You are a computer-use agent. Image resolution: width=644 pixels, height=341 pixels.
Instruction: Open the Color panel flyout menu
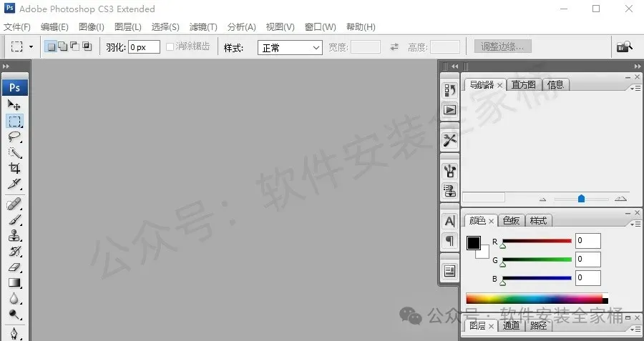coord(635,224)
